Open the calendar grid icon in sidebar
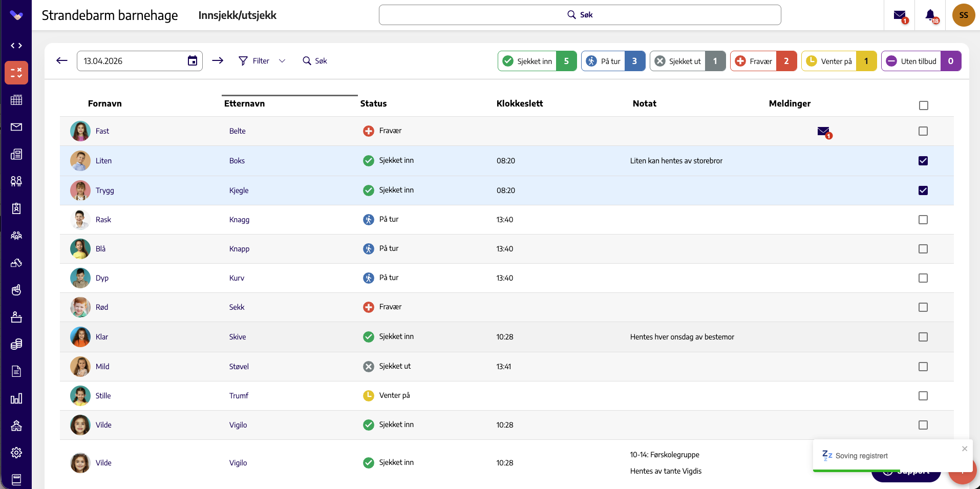 tap(16, 100)
